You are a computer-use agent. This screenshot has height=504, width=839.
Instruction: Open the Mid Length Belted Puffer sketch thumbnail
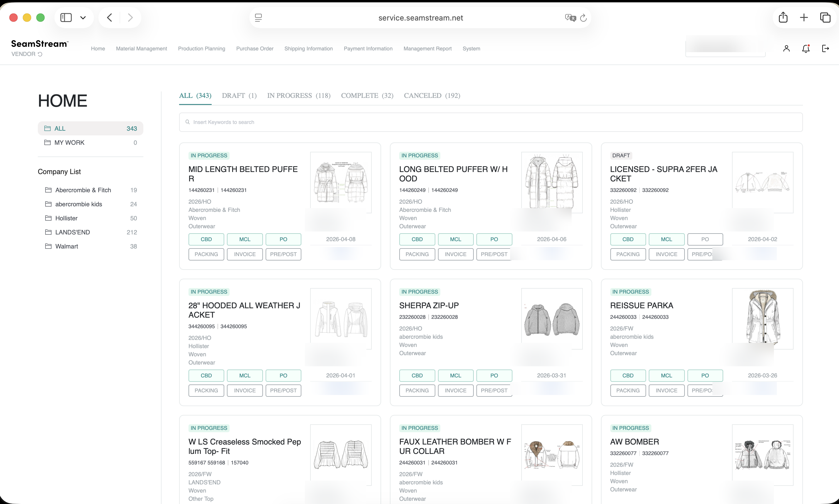pyautogui.click(x=341, y=182)
